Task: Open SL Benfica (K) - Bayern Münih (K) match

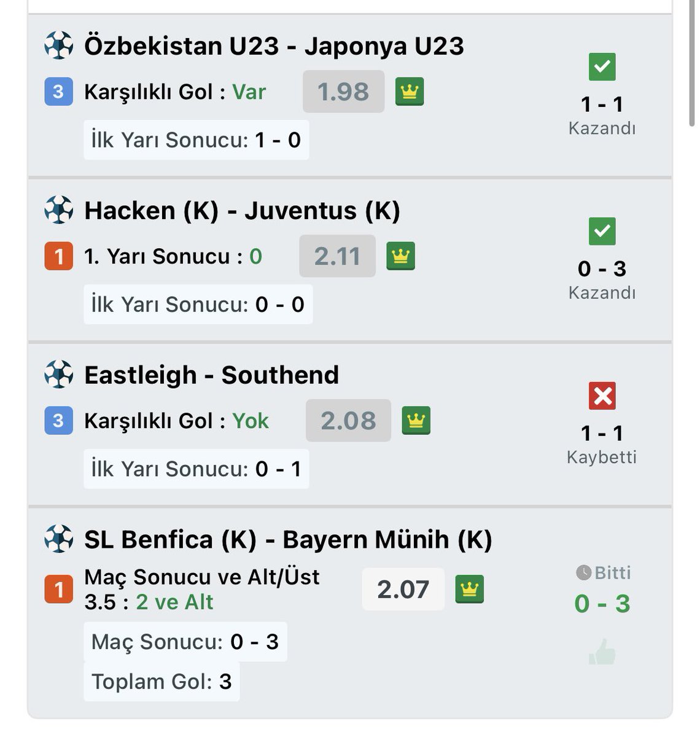Action: tap(288, 539)
